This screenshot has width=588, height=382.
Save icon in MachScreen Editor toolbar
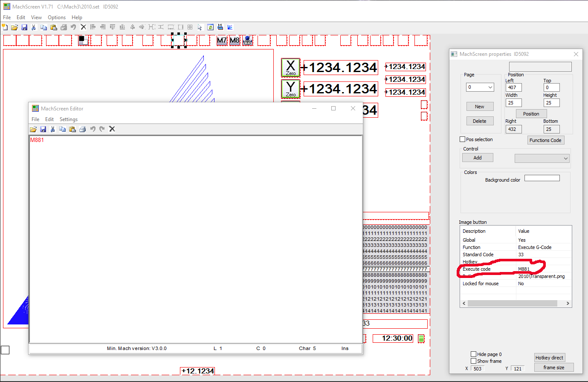pos(43,129)
